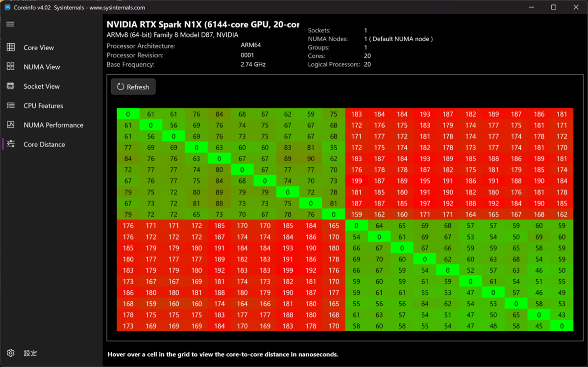The height and width of the screenshot is (367, 588).
Task: Open settings via the 設定 gear icon
Action: click(x=10, y=353)
